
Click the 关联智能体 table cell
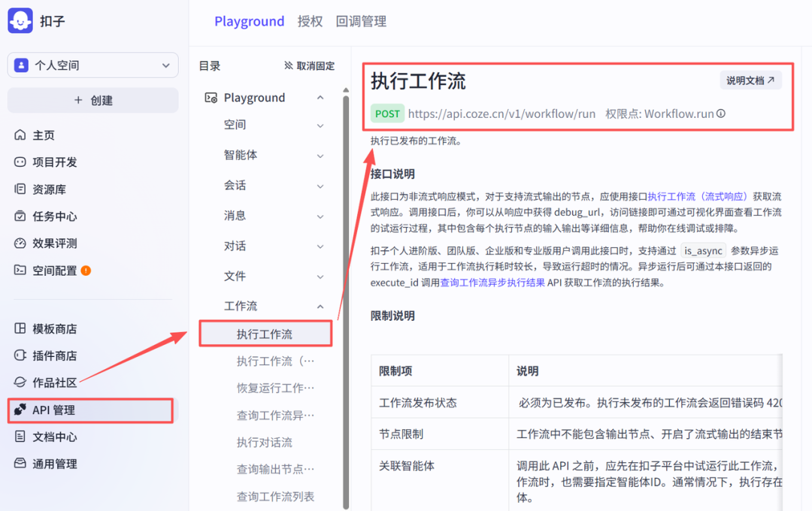pos(440,482)
